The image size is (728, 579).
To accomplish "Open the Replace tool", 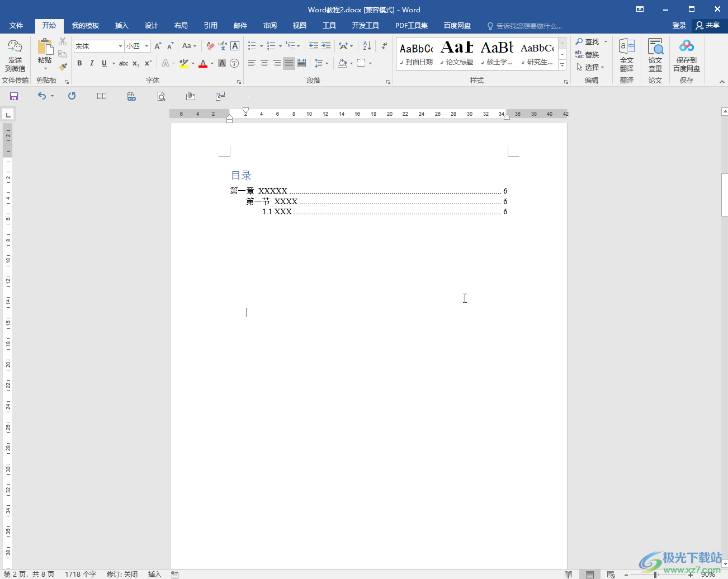I will (587, 55).
